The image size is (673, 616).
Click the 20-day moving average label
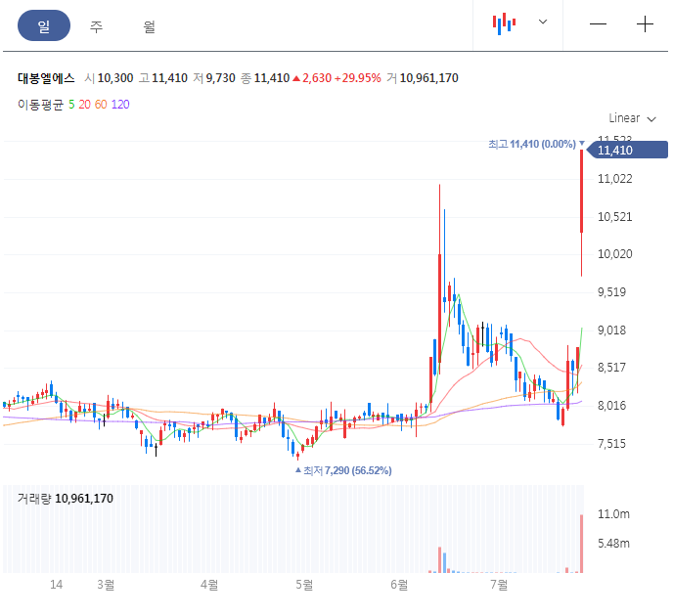[x=84, y=105]
